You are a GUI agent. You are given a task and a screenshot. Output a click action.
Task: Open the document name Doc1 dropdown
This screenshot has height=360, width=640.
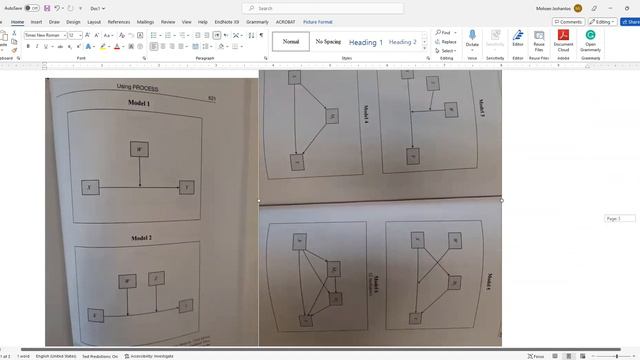(98, 8)
